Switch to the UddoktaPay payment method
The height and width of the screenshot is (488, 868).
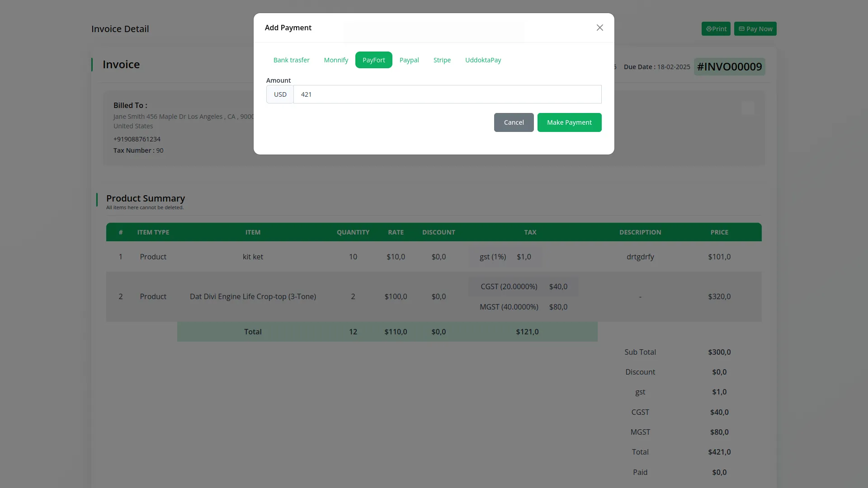point(483,60)
